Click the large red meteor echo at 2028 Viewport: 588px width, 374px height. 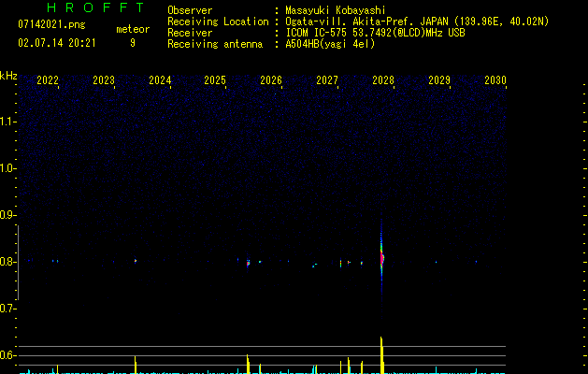click(381, 258)
